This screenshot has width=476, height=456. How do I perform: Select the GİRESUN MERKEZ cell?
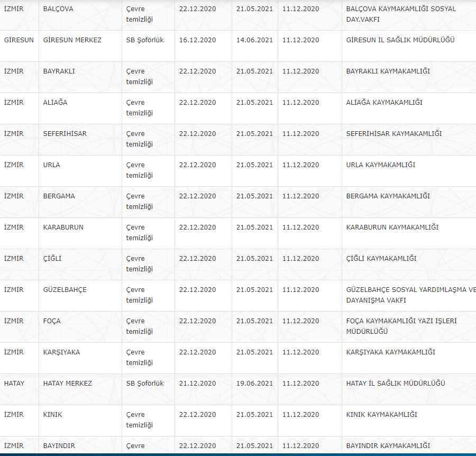72,40
